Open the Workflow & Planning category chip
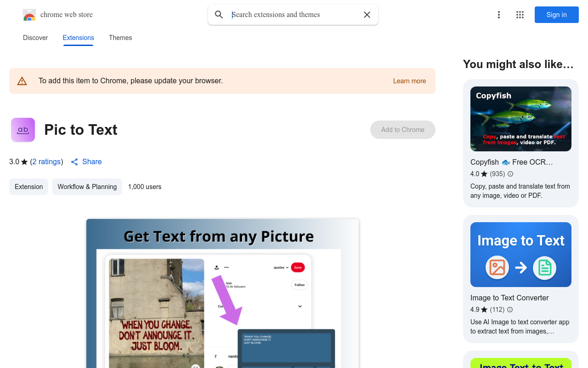Viewport: 588px width, 368px height. point(87,187)
